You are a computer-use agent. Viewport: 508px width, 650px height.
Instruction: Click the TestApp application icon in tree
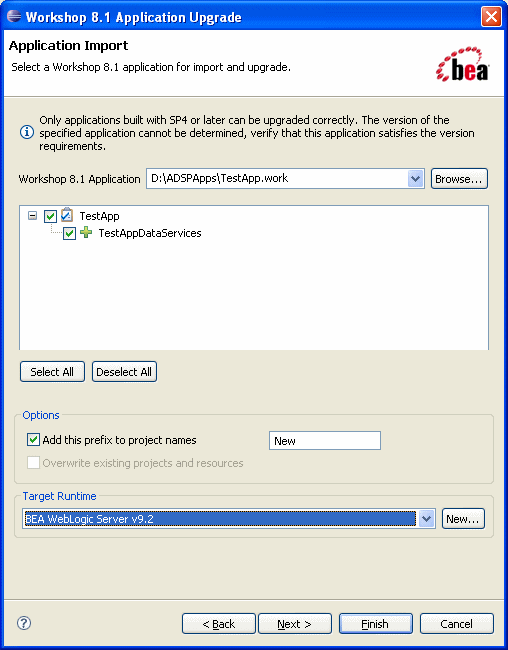coord(67,215)
